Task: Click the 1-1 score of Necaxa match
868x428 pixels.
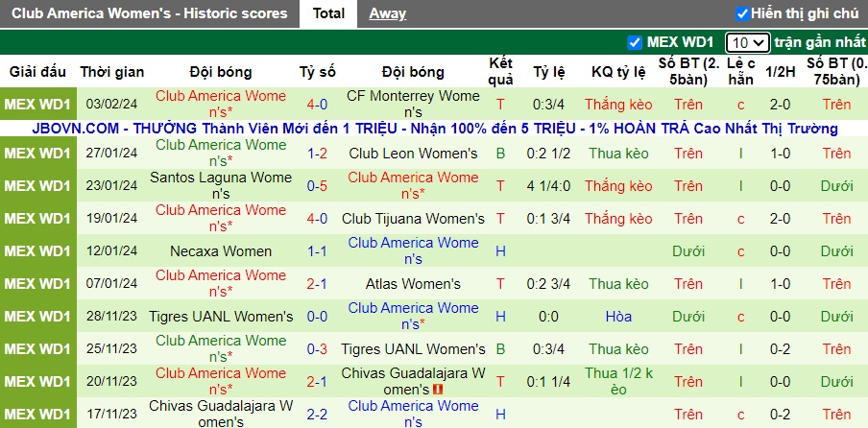Action: [x=317, y=251]
